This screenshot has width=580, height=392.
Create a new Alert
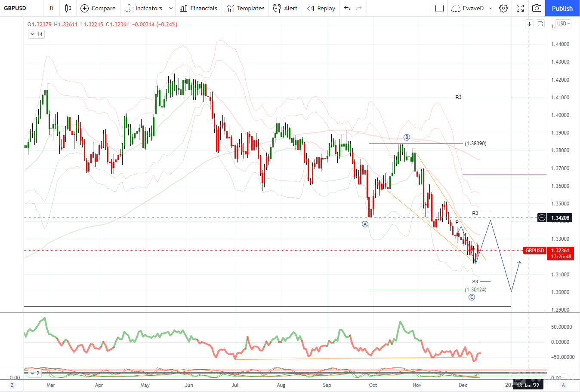point(285,8)
